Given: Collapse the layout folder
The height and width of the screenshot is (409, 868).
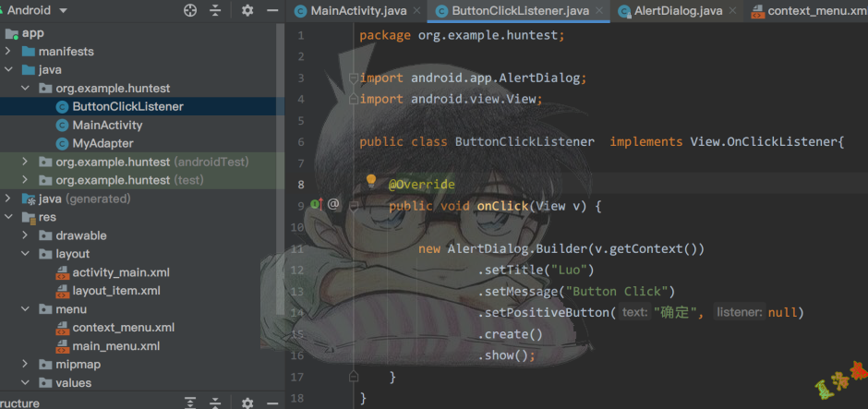Looking at the screenshot, I should (25, 254).
